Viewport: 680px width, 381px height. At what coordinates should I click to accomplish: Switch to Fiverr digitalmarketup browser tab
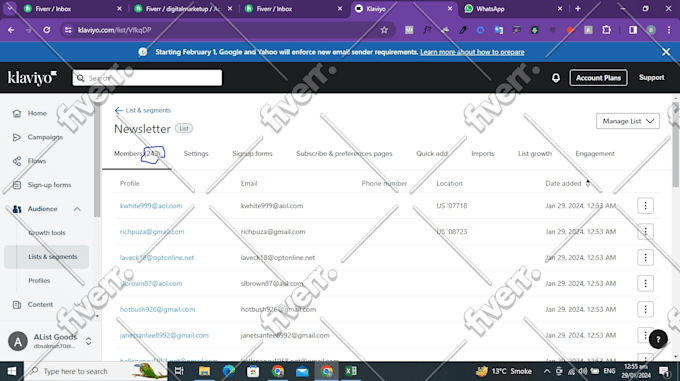tap(183, 9)
